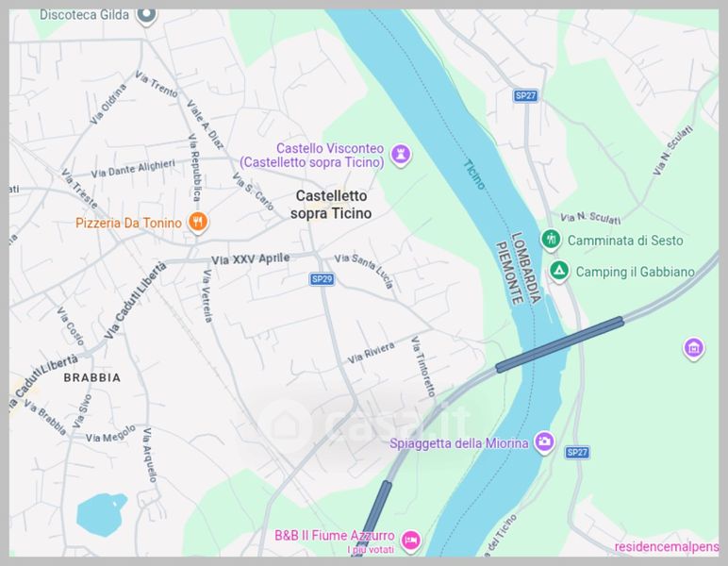Click the Camping il Gabbiano tent icon
This screenshot has width=728, height=566.
coord(559,271)
